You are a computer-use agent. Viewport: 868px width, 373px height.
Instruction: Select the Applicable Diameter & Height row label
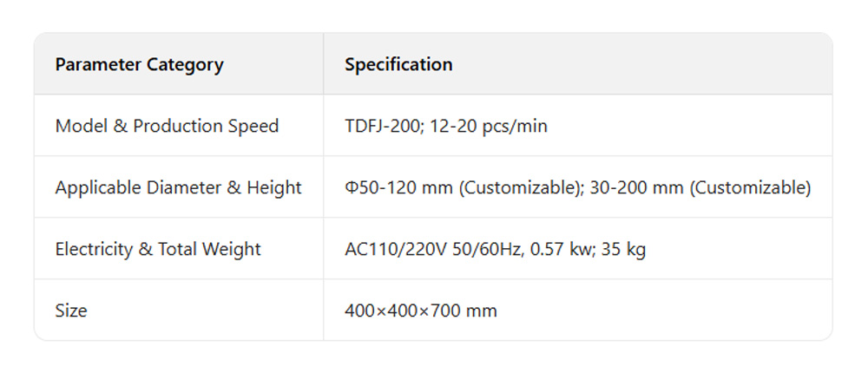coord(178,187)
